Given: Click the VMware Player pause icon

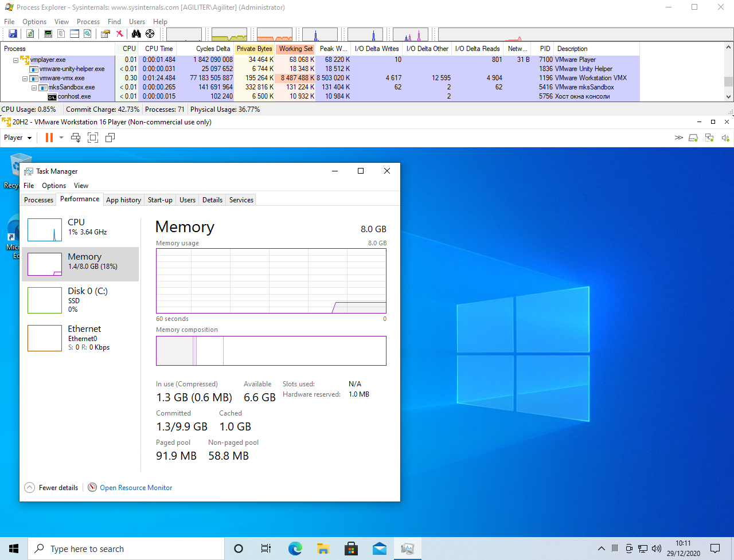Looking at the screenshot, I should 49,138.
